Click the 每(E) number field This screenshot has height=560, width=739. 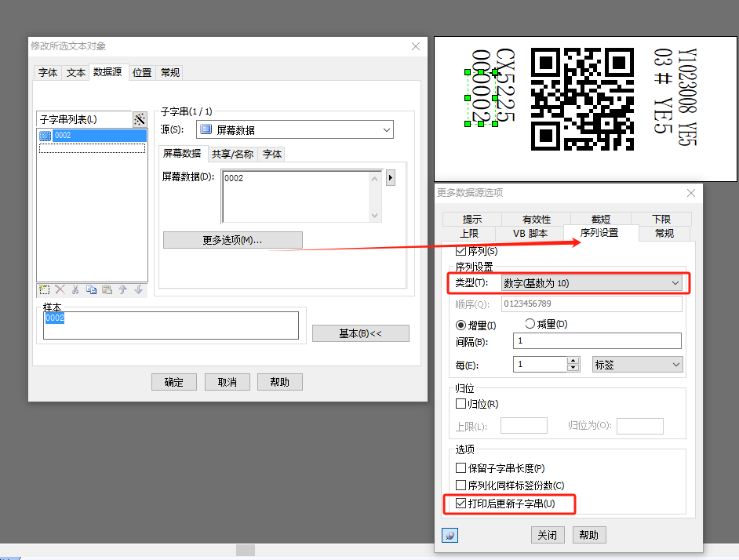click(540, 365)
